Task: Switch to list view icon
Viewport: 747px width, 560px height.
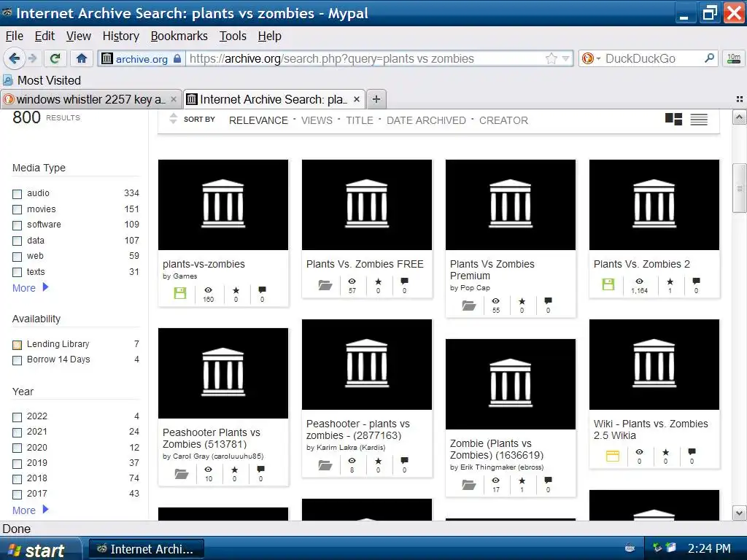Action: [x=699, y=119]
